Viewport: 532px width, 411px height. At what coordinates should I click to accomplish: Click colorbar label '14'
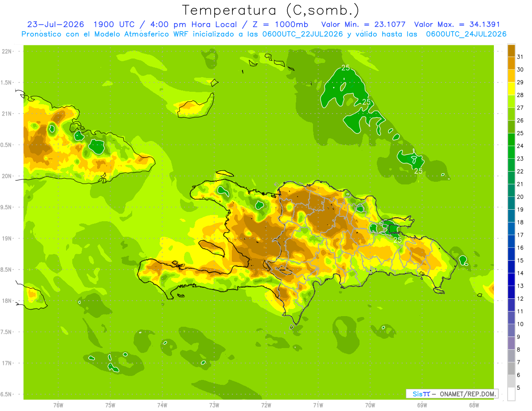point(520,273)
